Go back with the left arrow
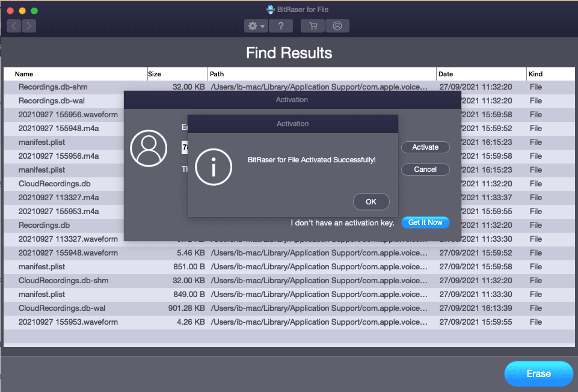This screenshot has width=578, height=392. tap(14, 26)
